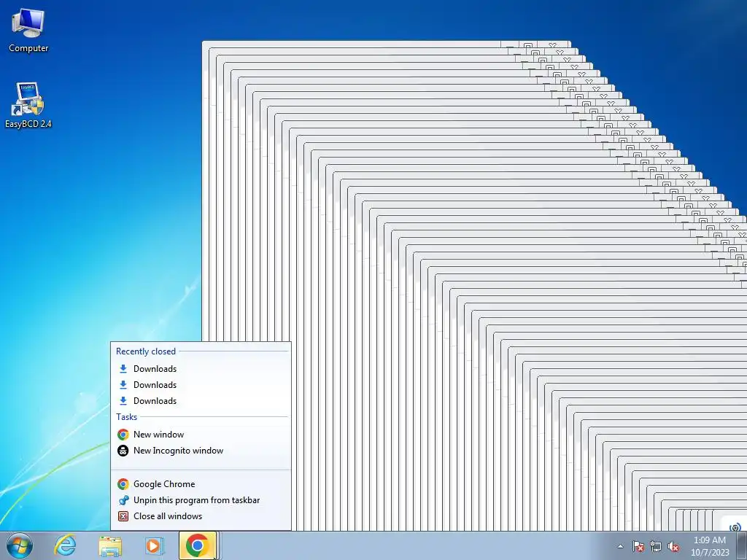Click the muted volume speaker icon

[673, 546]
